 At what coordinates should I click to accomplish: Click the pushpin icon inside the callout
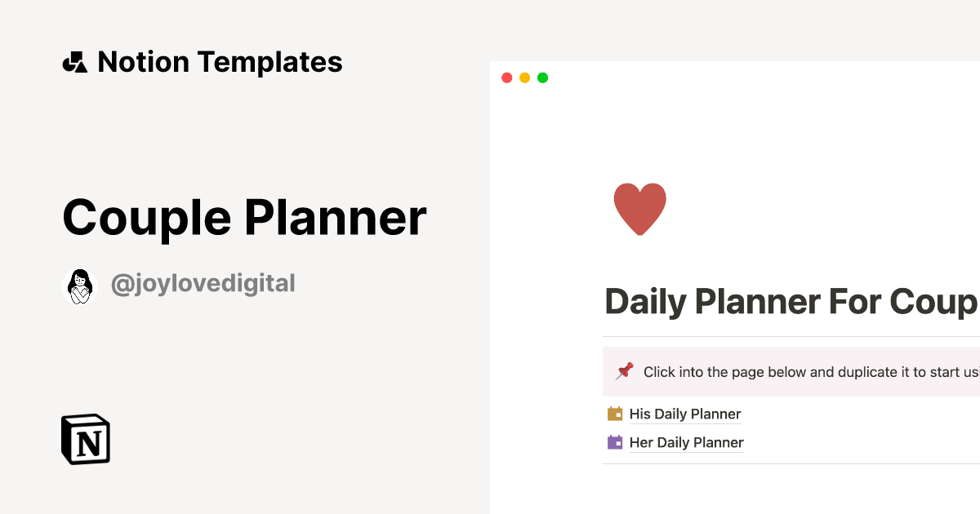coord(624,371)
